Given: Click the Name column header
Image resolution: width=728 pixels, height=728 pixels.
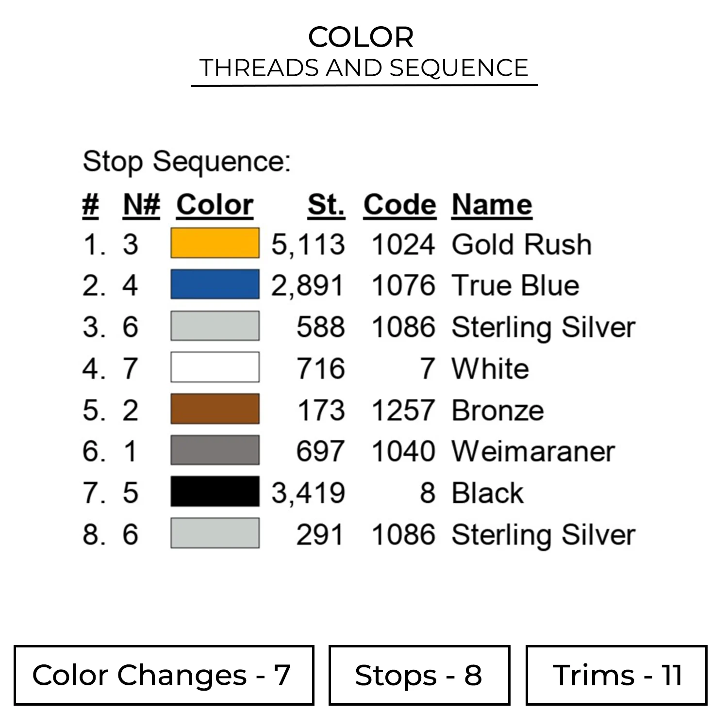Looking at the screenshot, I should click(492, 205).
